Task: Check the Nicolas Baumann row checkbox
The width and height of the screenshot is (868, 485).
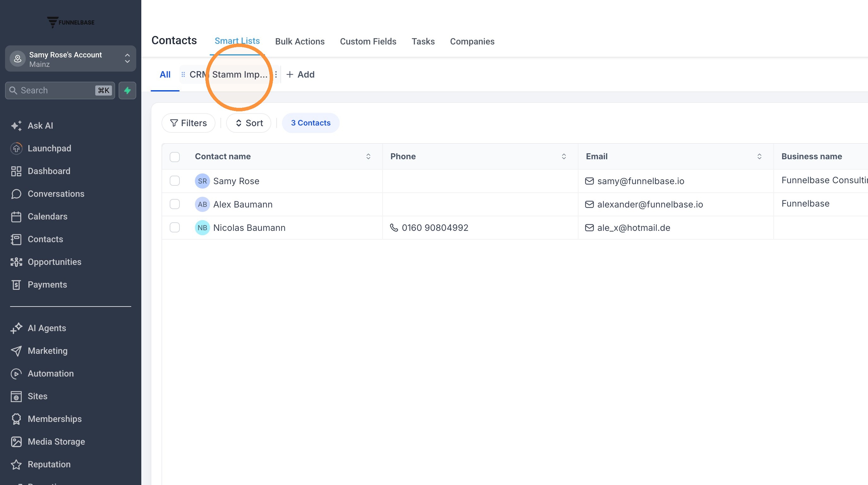Action: (174, 228)
